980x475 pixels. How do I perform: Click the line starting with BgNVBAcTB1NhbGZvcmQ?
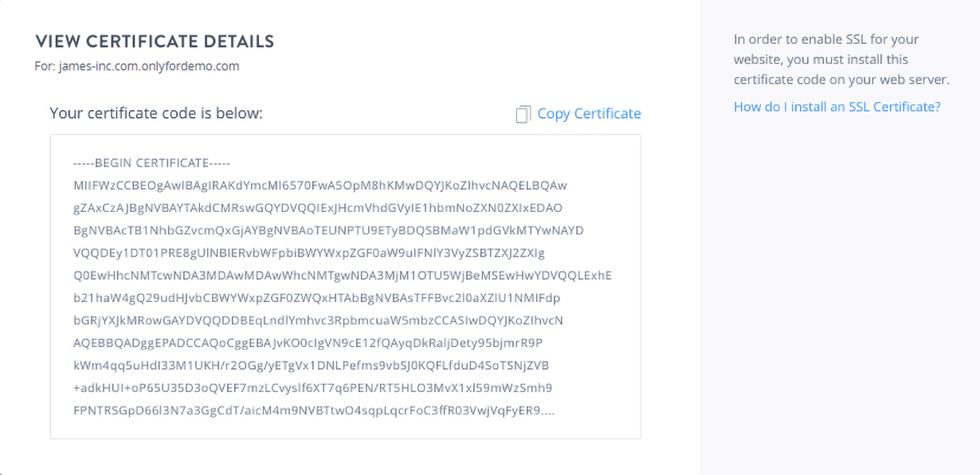coord(328,230)
